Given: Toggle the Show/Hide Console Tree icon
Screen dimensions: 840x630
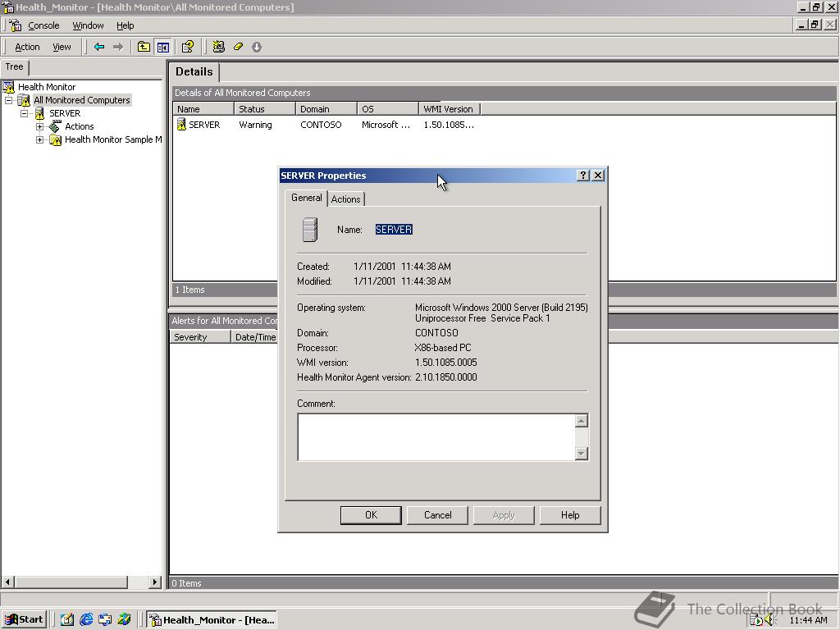Looking at the screenshot, I should pos(163,47).
